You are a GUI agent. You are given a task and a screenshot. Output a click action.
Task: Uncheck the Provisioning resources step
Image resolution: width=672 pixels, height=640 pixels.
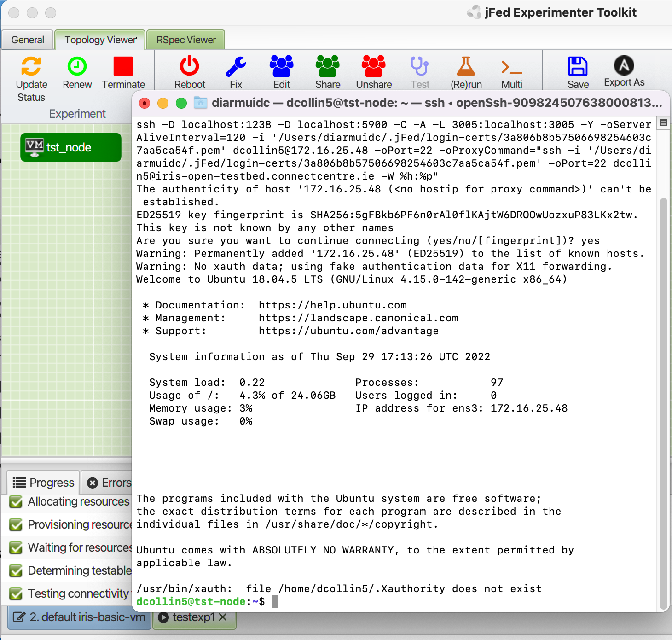(15, 524)
